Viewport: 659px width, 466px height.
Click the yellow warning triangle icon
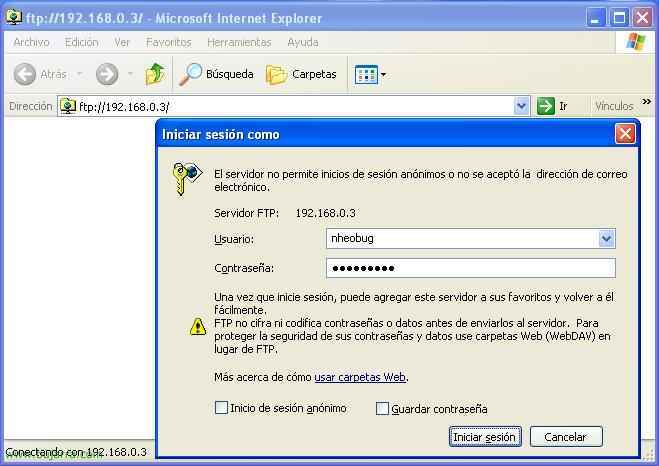coord(198,326)
